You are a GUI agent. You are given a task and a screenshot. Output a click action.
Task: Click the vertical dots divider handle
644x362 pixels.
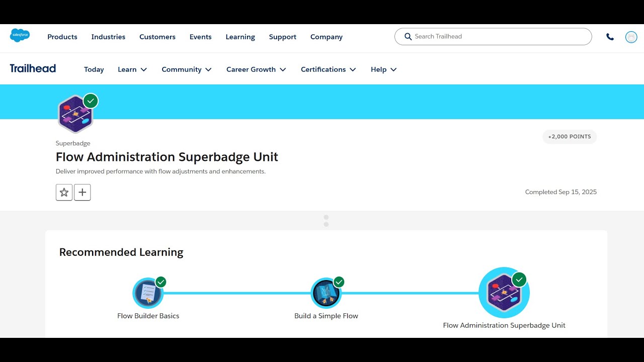coord(326,221)
